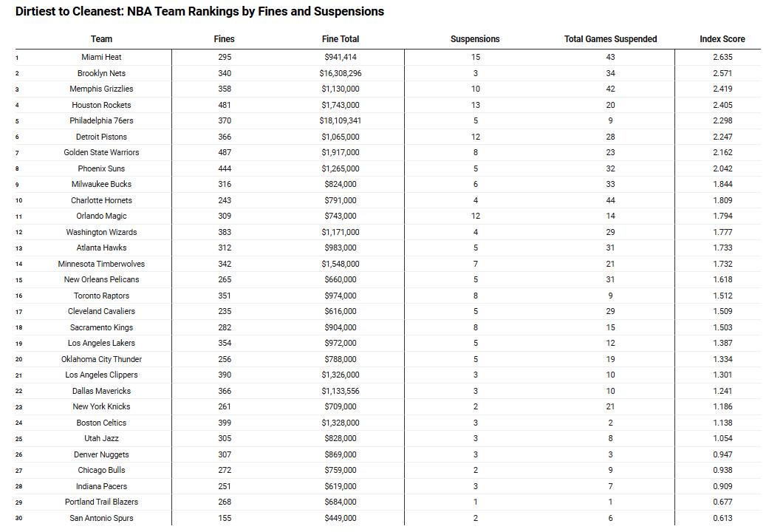Click the table title heading text

click(x=199, y=11)
